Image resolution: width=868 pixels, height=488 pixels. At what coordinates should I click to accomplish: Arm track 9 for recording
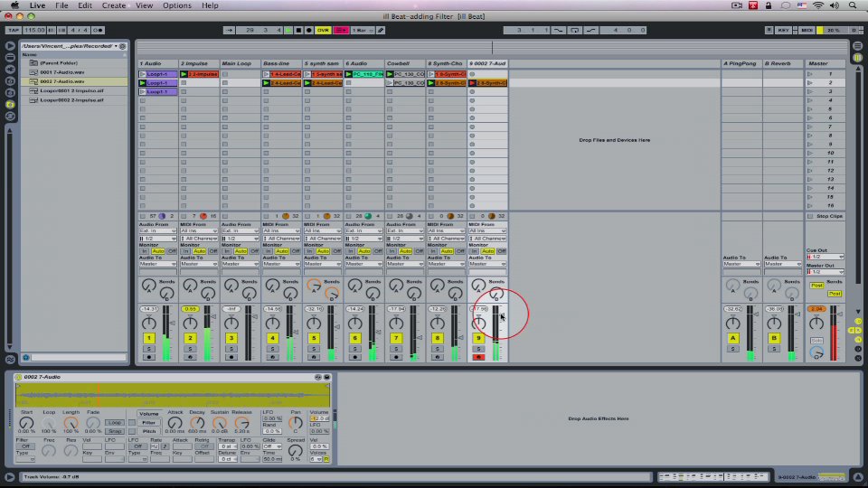tap(478, 358)
